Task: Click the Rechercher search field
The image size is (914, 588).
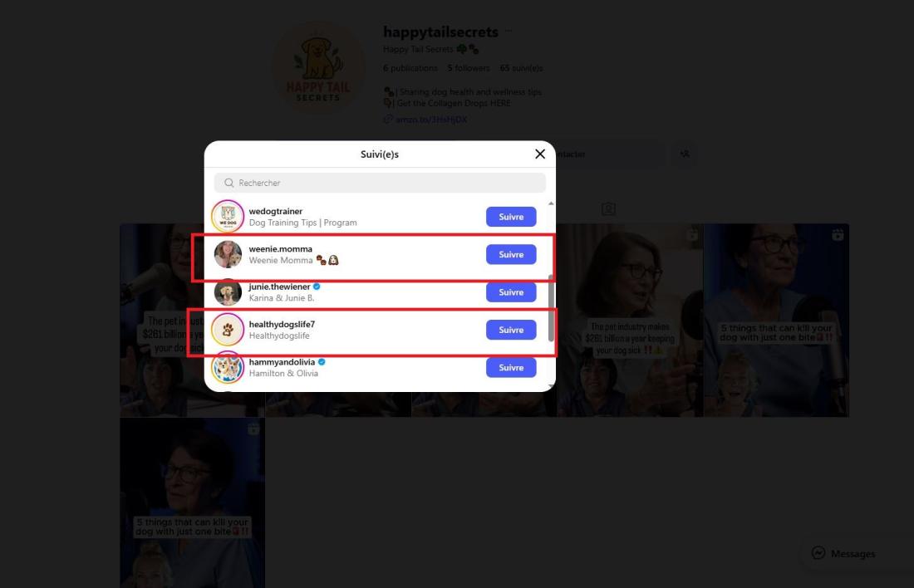Action: tap(380, 183)
